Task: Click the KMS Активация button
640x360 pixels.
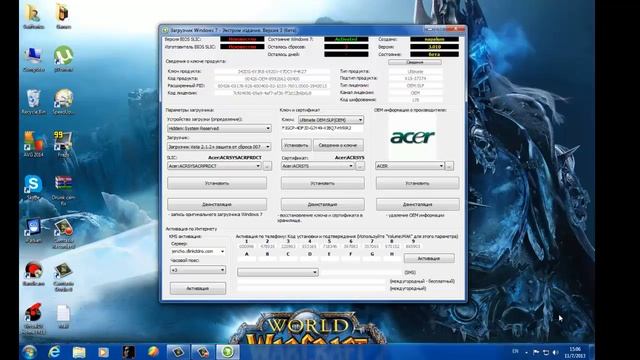Action: pos(198,288)
